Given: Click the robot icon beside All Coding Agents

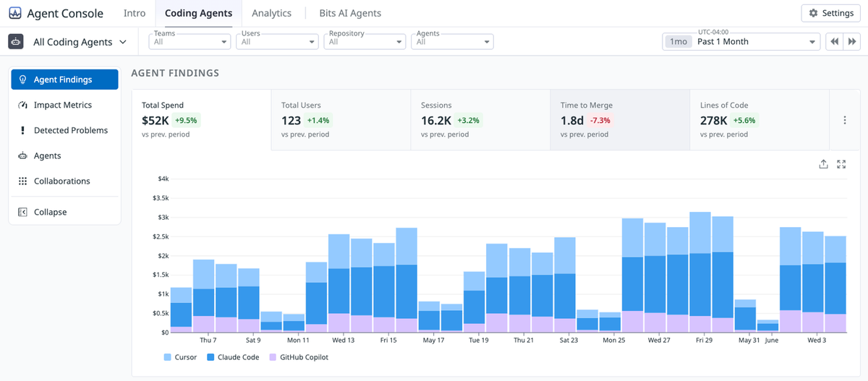Looking at the screenshot, I should 16,42.
